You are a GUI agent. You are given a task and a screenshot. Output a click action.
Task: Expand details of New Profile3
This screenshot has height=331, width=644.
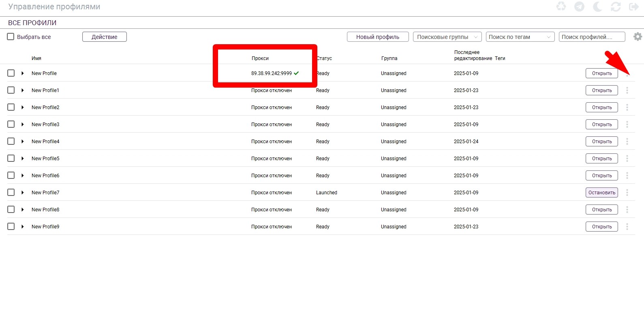click(23, 125)
